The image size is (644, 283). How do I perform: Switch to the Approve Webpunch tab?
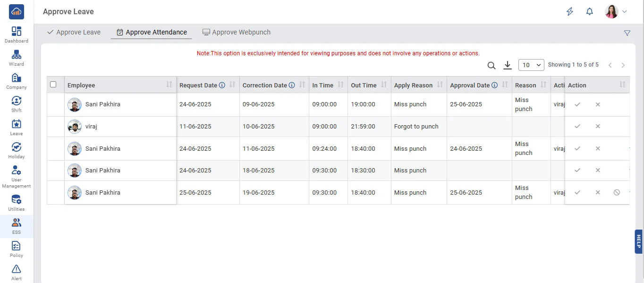point(237,32)
